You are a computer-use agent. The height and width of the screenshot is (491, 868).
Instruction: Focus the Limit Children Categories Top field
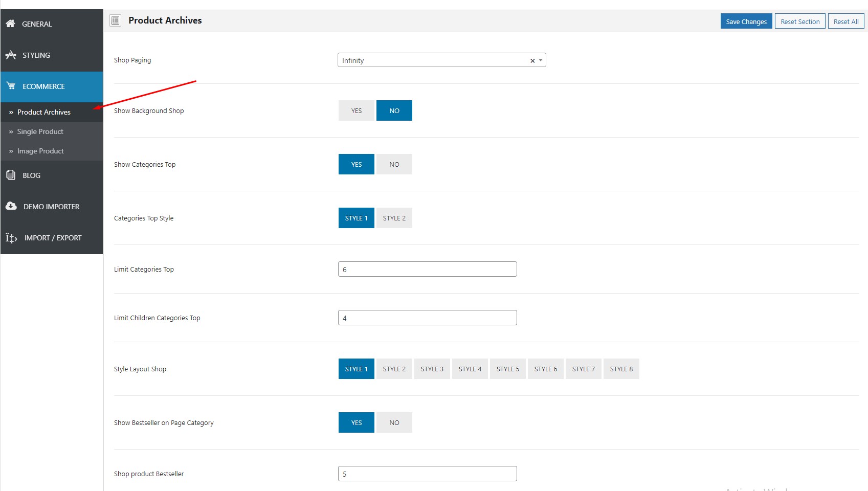pos(428,318)
